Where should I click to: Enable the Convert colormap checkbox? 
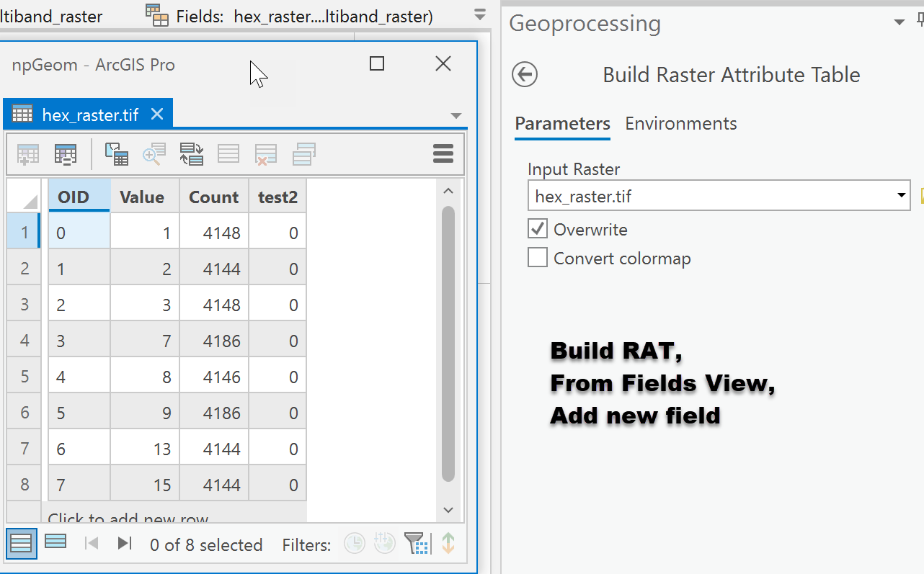click(538, 258)
